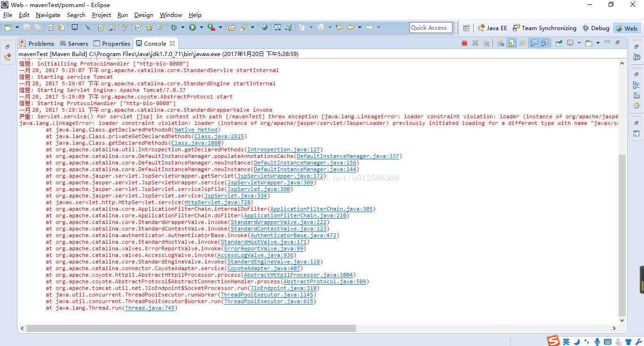Click the Sogou S input method icon
This screenshot has width=644, height=346.
click(553, 341)
